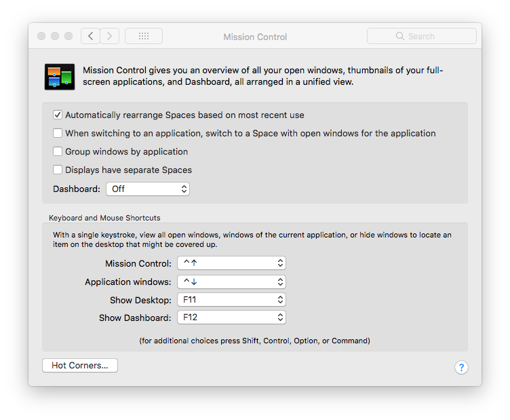The height and width of the screenshot is (420, 510).
Task: Click the 'Show Dashboard:' label
Action: 135,318
